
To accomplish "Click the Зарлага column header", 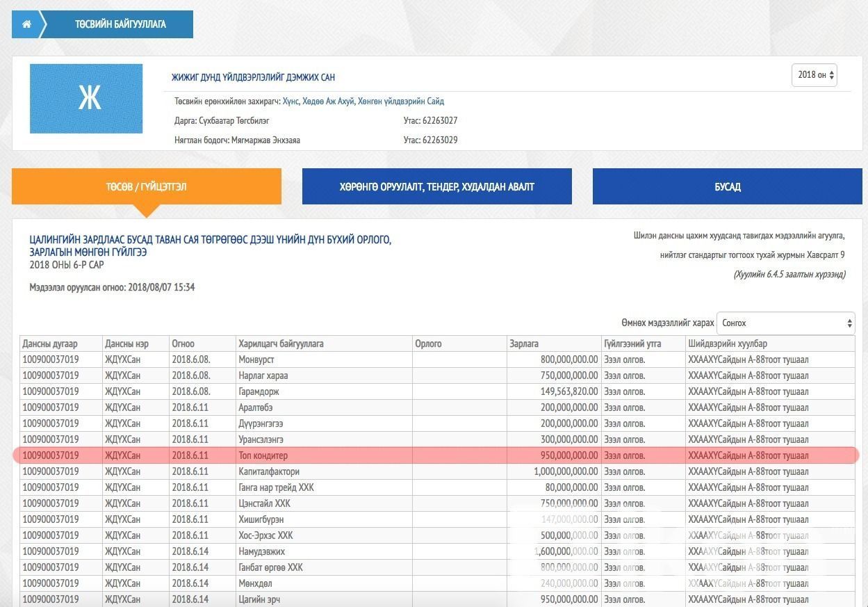I will click(524, 343).
